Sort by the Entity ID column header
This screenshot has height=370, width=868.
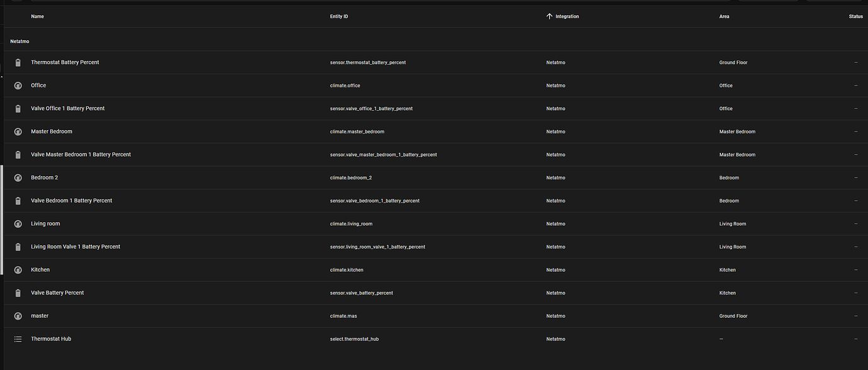click(339, 16)
